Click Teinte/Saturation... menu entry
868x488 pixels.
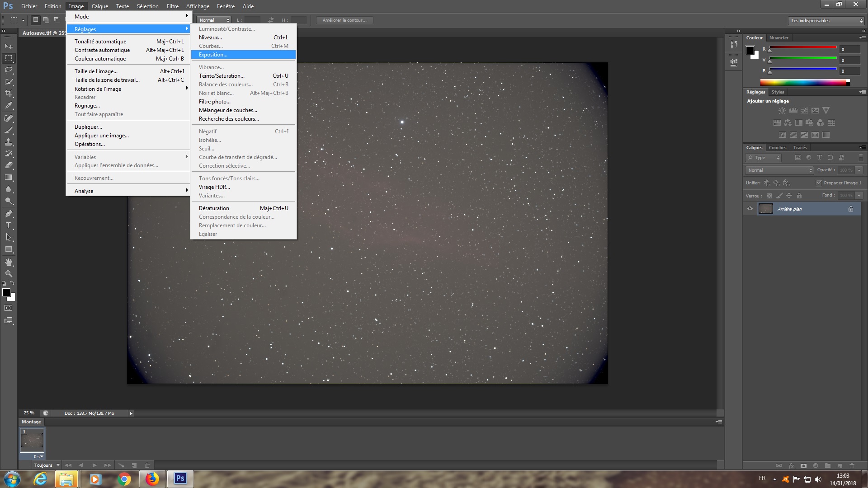222,76
